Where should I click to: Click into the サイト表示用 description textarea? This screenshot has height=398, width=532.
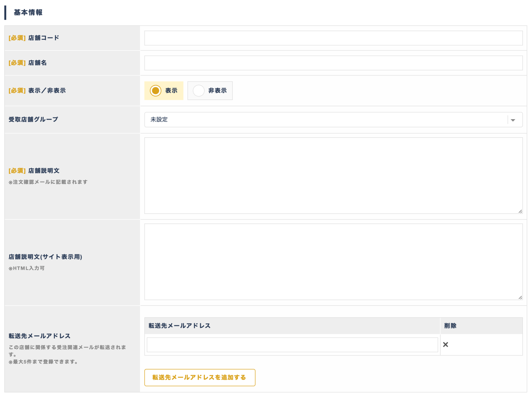click(x=333, y=262)
